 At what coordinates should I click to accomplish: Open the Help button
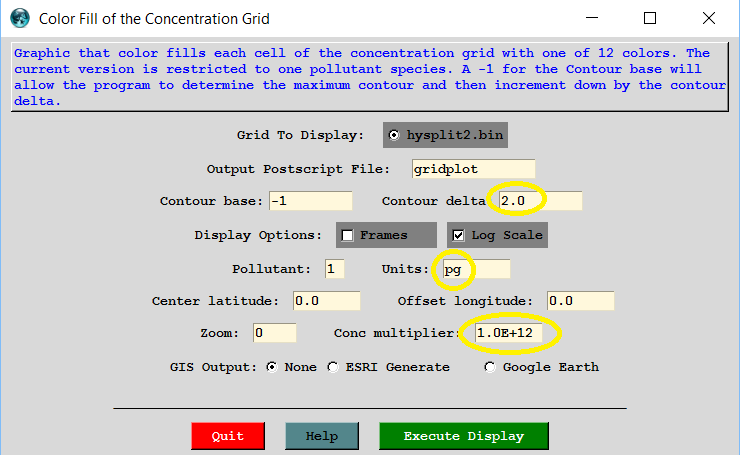click(x=321, y=437)
